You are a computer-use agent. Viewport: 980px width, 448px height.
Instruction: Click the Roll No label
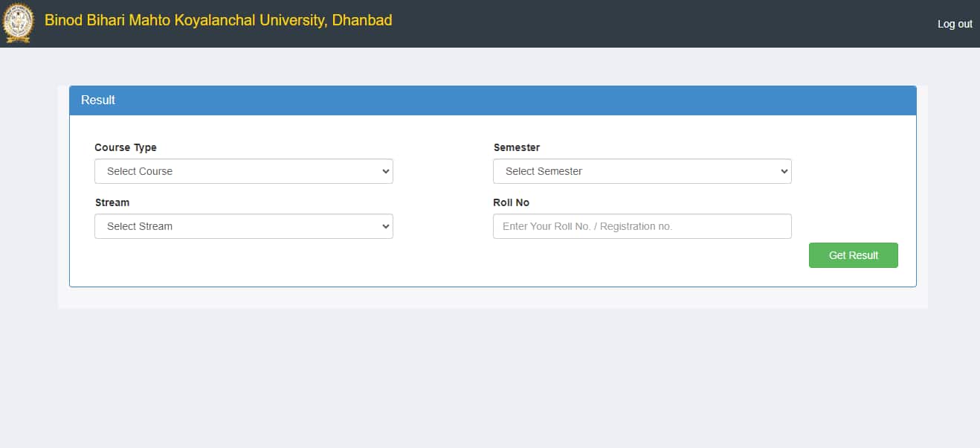pyautogui.click(x=512, y=202)
